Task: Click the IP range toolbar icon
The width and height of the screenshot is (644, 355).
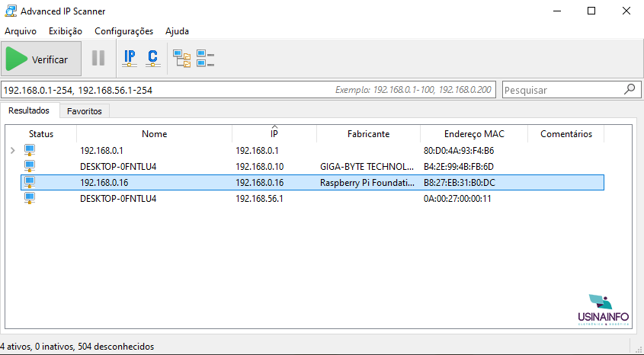Action: pos(130,59)
